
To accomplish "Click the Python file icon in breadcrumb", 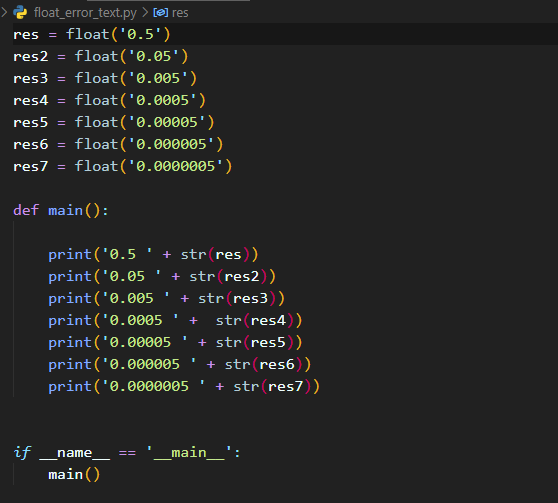I will (20, 12).
